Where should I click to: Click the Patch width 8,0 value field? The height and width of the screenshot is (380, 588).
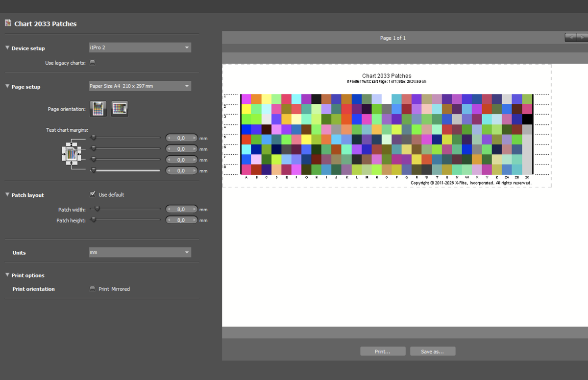pos(182,209)
